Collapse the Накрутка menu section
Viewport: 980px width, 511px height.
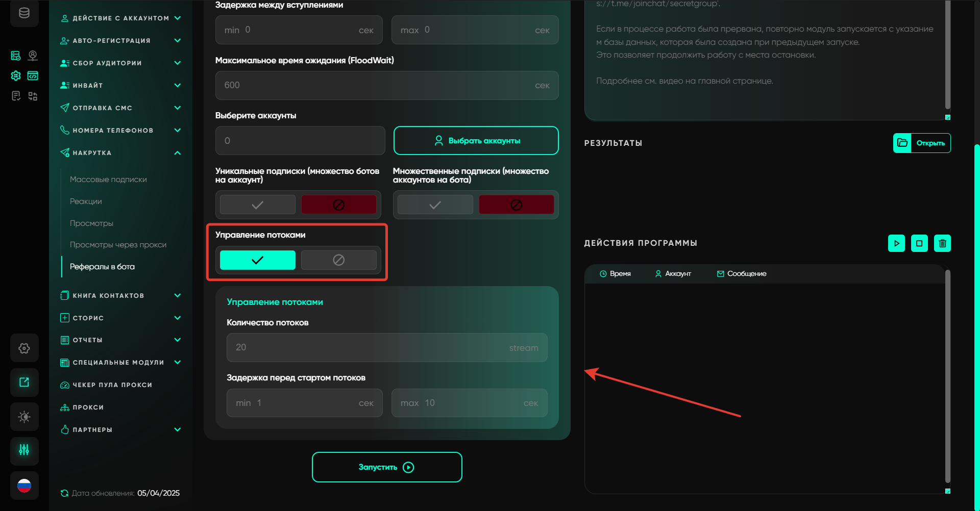click(x=177, y=153)
